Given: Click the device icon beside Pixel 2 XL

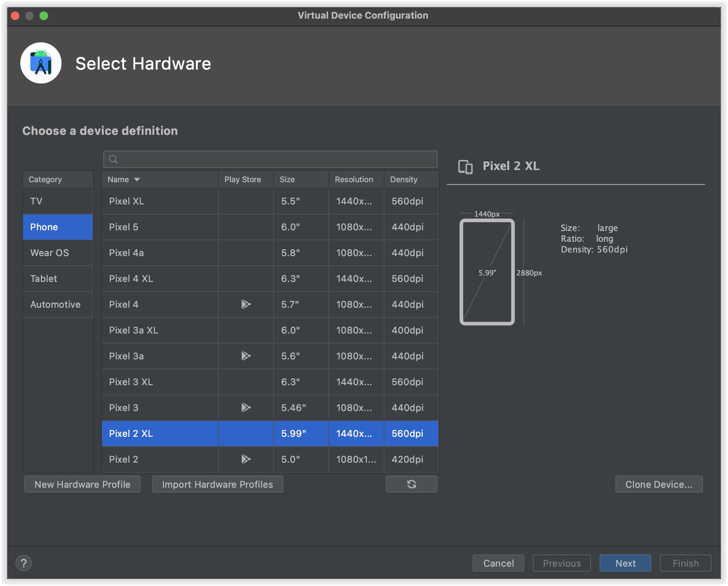Looking at the screenshot, I should point(465,167).
